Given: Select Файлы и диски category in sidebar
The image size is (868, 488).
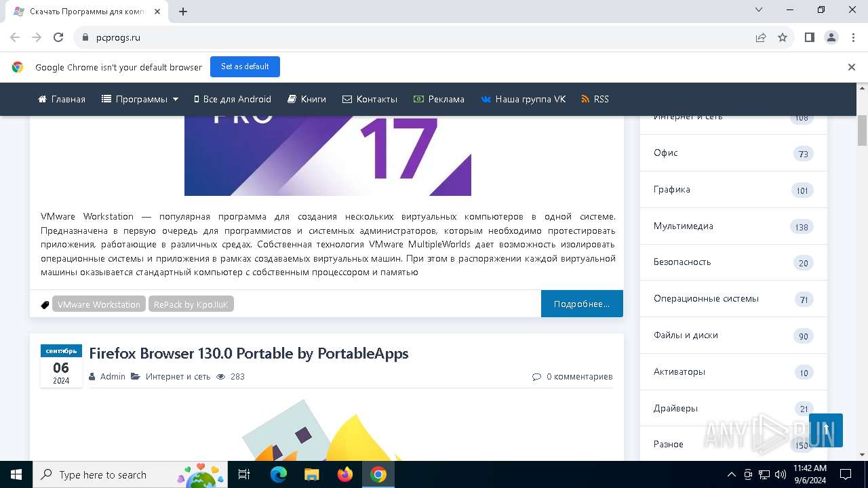Looking at the screenshot, I should coord(734,335).
